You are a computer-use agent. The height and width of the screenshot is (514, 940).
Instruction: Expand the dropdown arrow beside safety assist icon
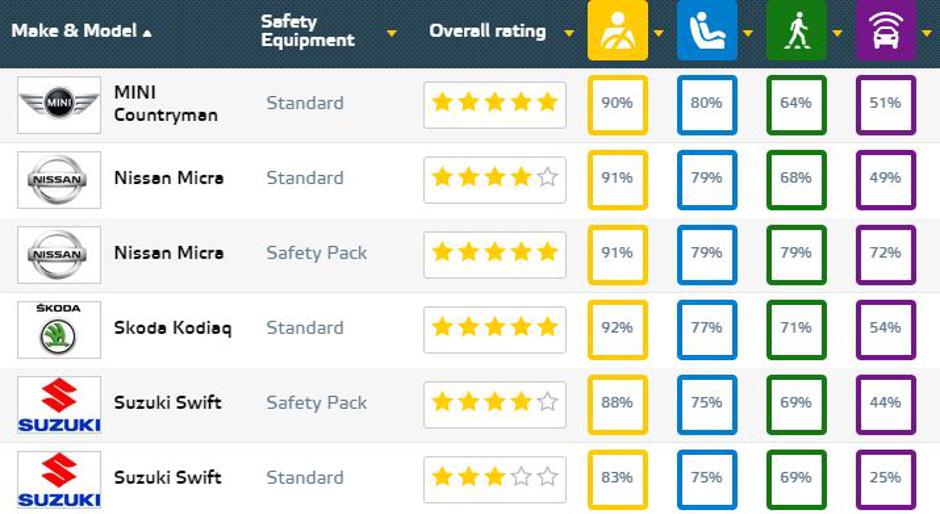click(926, 33)
